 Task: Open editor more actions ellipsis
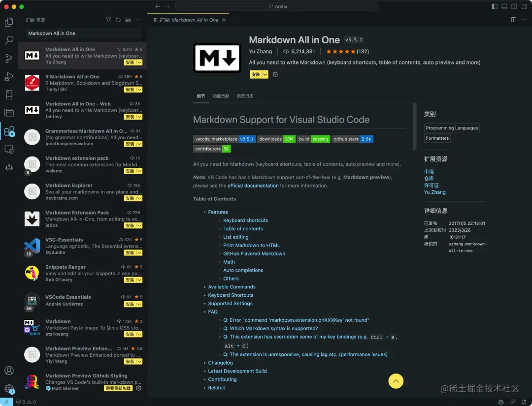point(523,20)
